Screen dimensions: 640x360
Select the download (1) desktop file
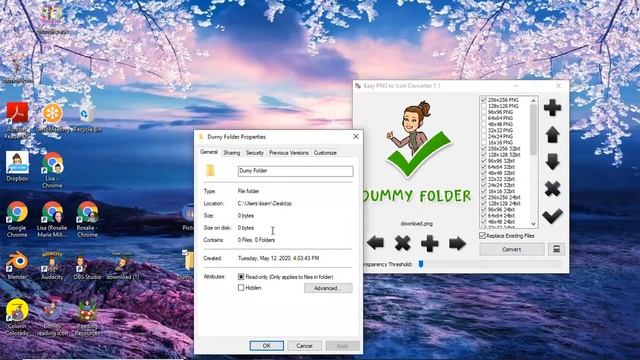pyautogui.click(x=122, y=266)
